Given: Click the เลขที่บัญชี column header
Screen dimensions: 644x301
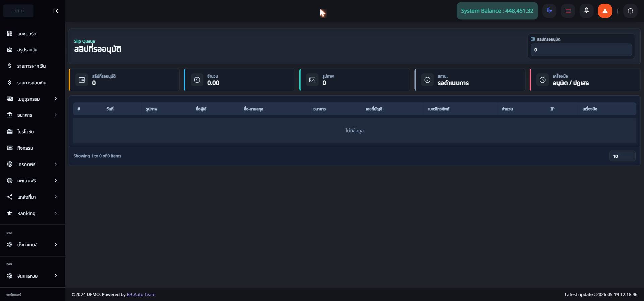Looking at the screenshot, I should [374, 109].
